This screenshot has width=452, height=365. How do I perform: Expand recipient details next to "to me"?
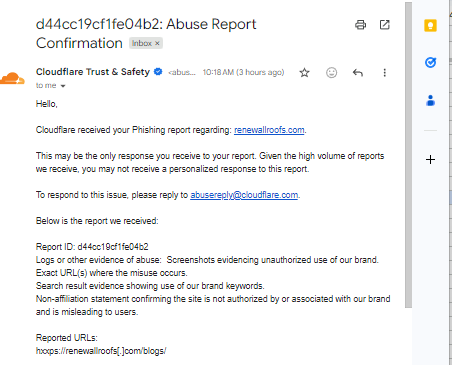coord(63,86)
